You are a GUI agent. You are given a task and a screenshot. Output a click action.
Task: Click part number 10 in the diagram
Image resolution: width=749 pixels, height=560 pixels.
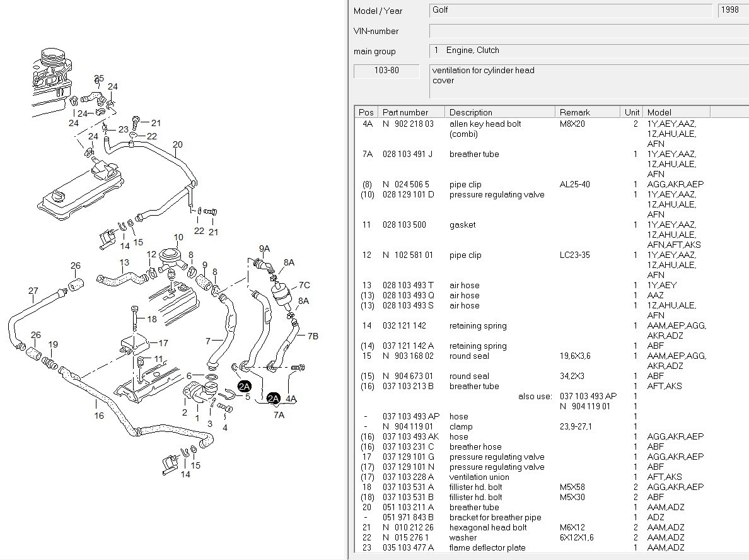point(178,237)
